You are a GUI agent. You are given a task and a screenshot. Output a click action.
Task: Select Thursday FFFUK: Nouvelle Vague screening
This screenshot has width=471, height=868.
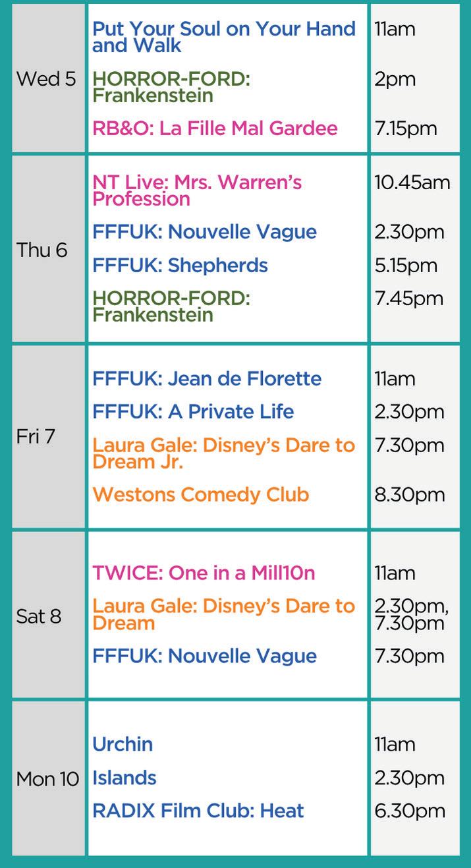[x=205, y=232]
